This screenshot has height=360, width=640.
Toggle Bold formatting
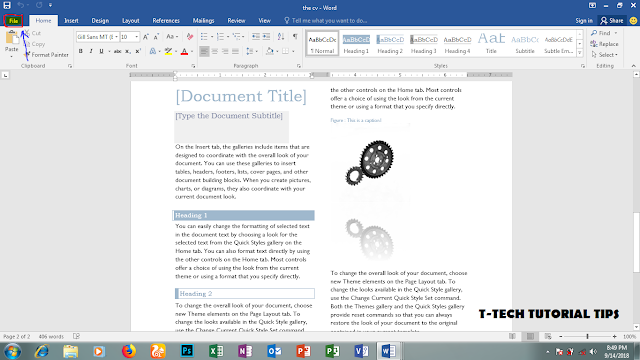[x=80, y=51]
